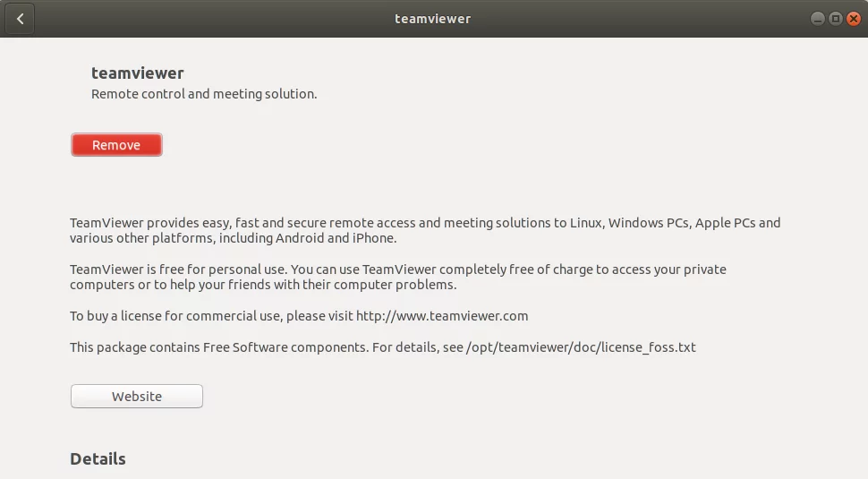This screenshot has width=868, height=479.
Task: Click the Details section heading
Action: (x=98, y=459)
